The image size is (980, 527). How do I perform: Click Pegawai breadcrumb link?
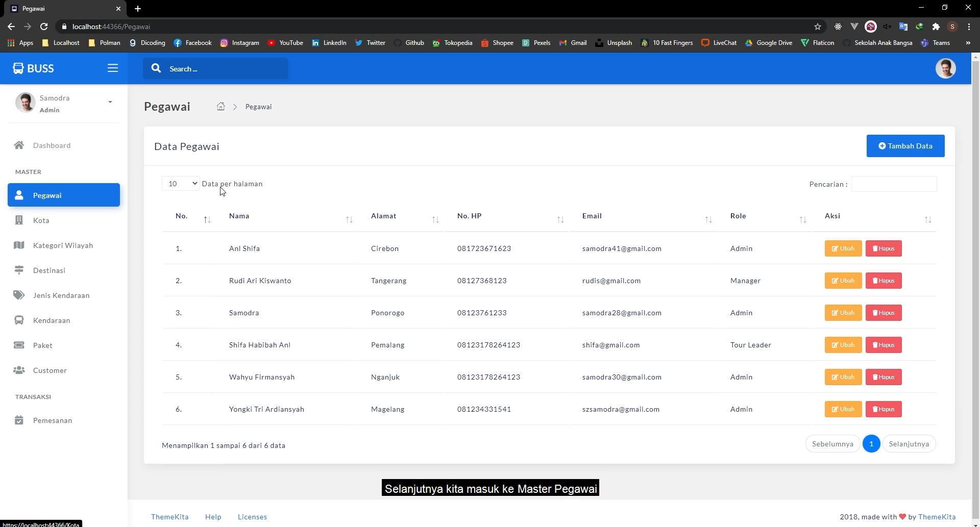[x=258, y=107]
